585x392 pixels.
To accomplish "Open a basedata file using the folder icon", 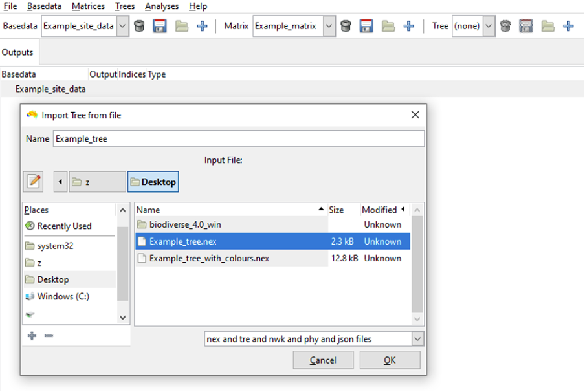I will 182,26.
